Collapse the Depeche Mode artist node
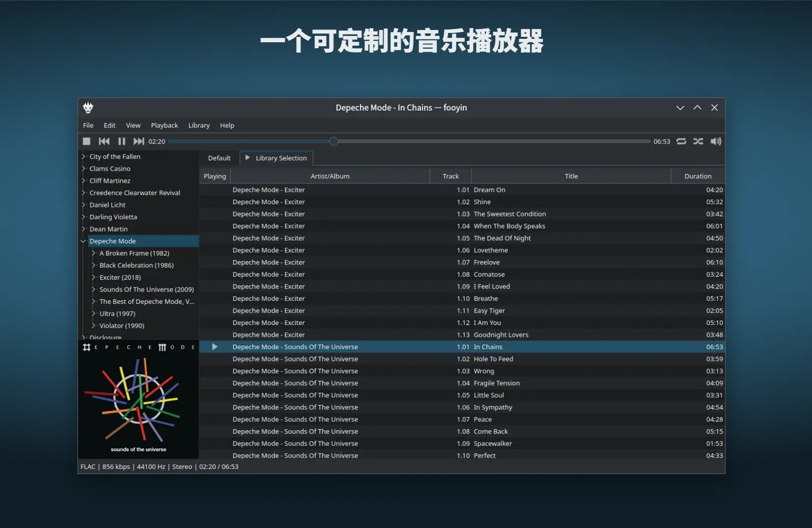The width and height of the screenshot is (812, 528). point(84,241)
